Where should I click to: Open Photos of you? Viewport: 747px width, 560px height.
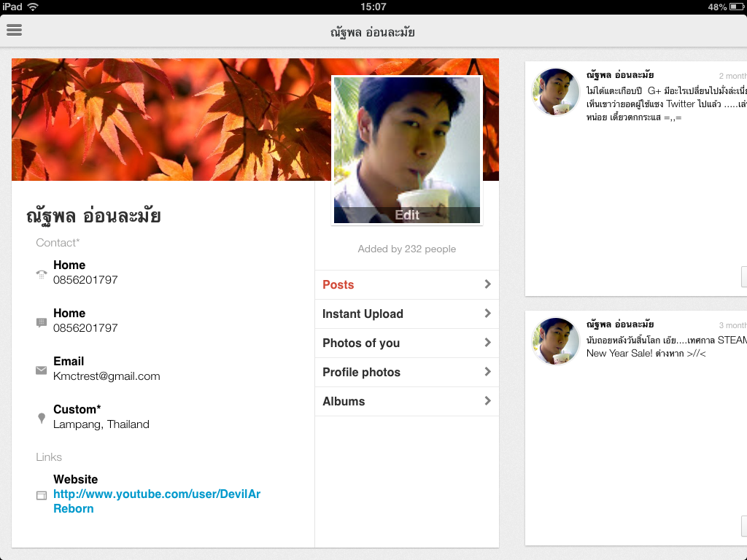(x=407, y=343)
